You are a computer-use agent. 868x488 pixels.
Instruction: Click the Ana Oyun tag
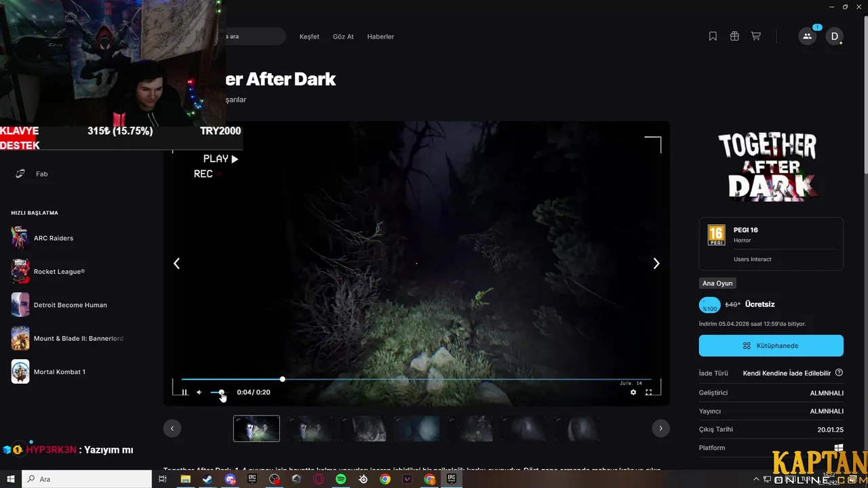pos(717,283)
